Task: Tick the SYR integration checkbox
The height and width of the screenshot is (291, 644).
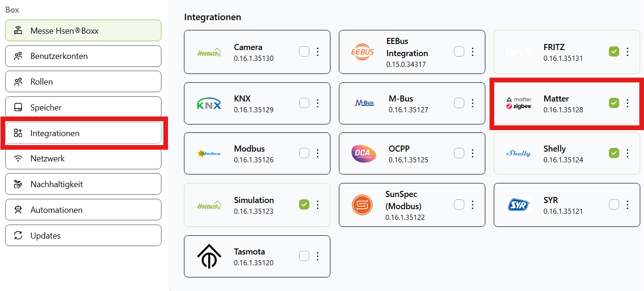Action: 614,204
